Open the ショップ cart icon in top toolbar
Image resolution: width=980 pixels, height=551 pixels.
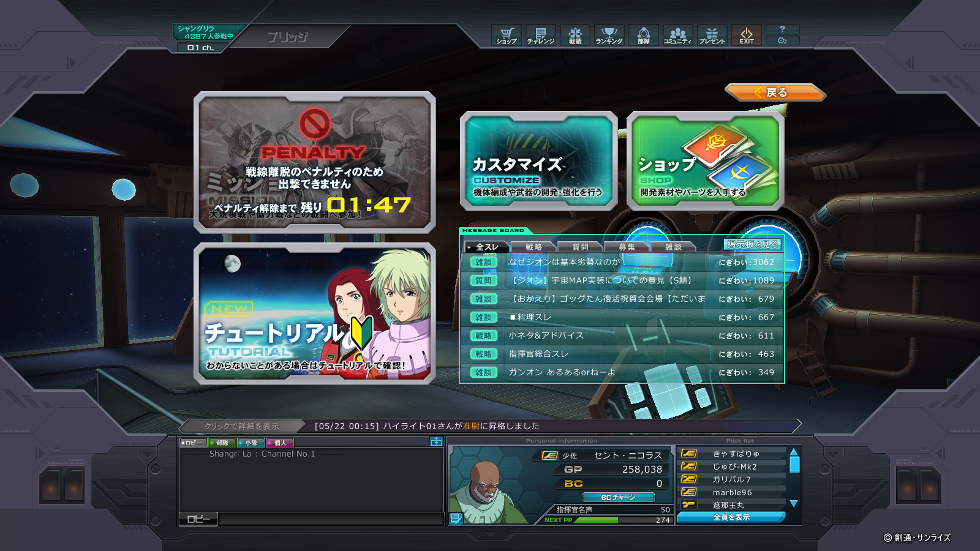[507, 36]
